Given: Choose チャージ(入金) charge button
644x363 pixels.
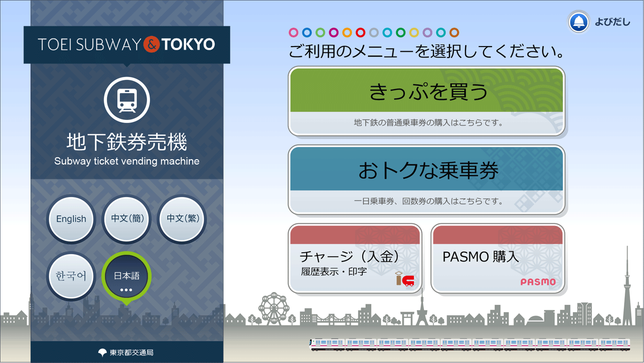Looking at the screenshot, I should tap(355, 258).
